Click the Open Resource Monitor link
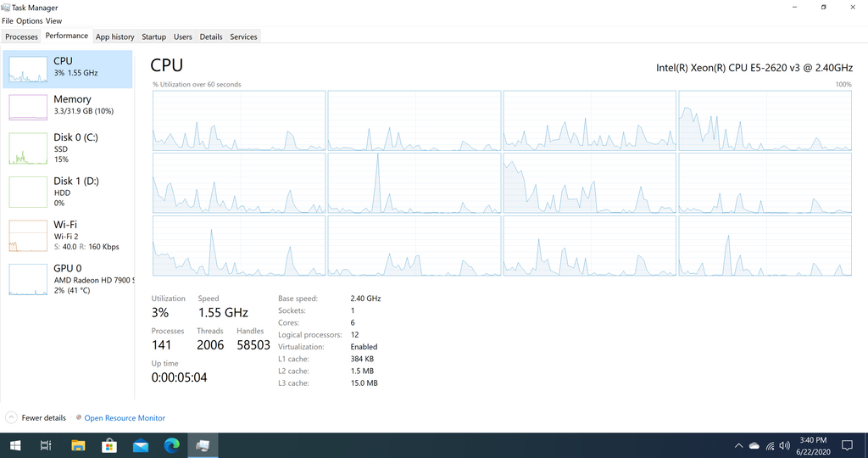The height and width of the screenshot is (458, 868). (125, 418)
